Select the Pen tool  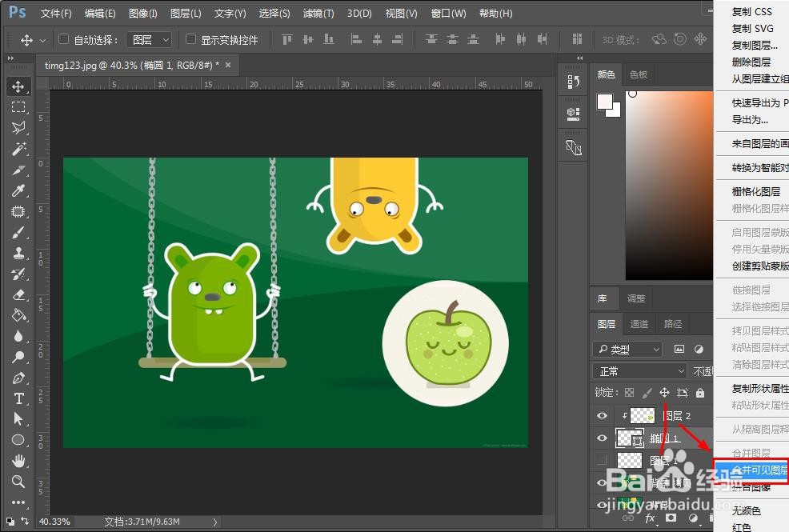18,378
